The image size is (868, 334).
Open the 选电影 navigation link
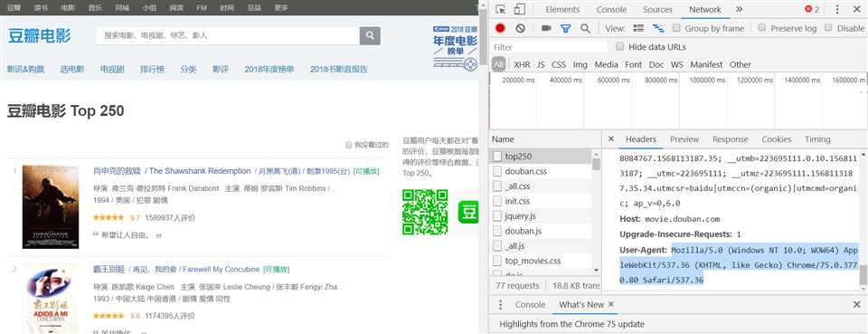coord(72,69)
